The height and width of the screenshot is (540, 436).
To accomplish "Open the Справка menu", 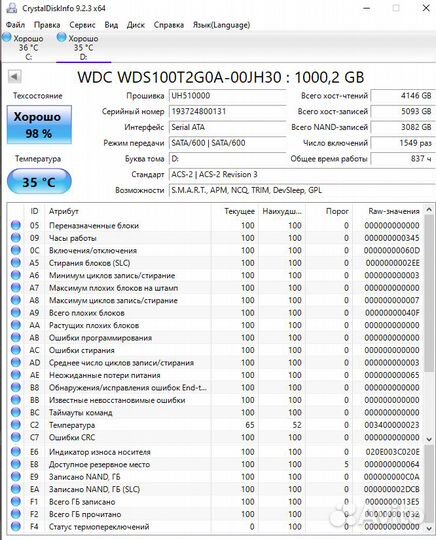I will [x=168, y=25].
